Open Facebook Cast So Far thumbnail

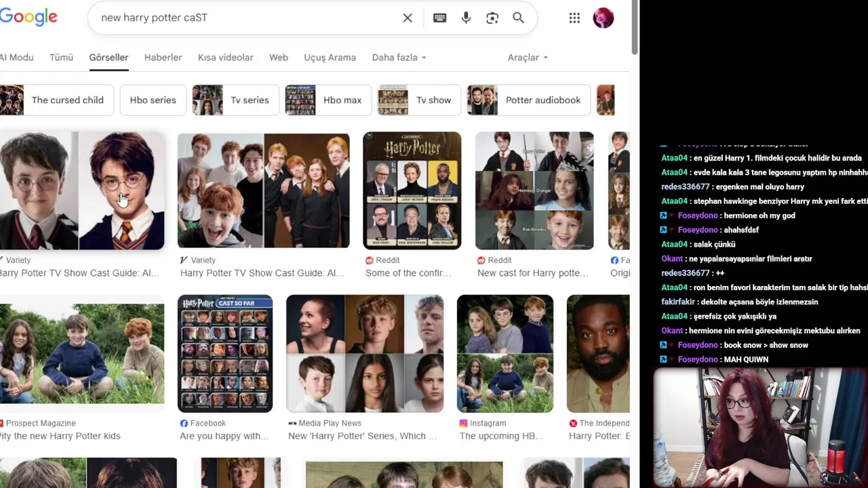coord(225,354)
